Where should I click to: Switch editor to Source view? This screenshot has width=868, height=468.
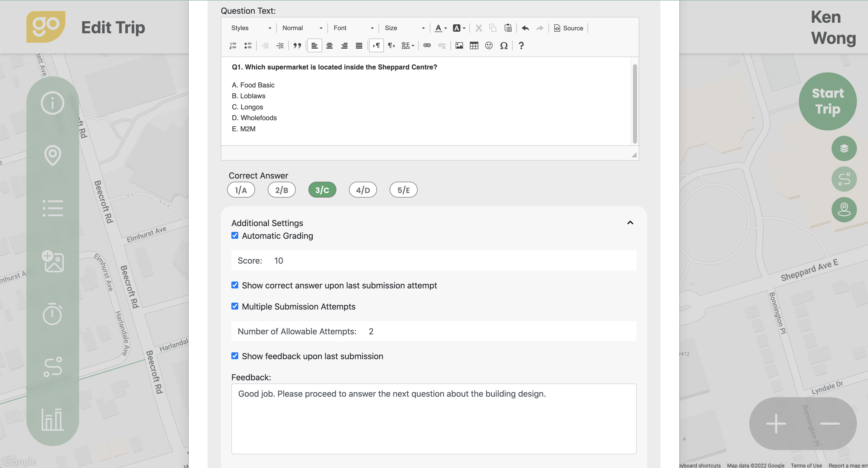(569, 28)
